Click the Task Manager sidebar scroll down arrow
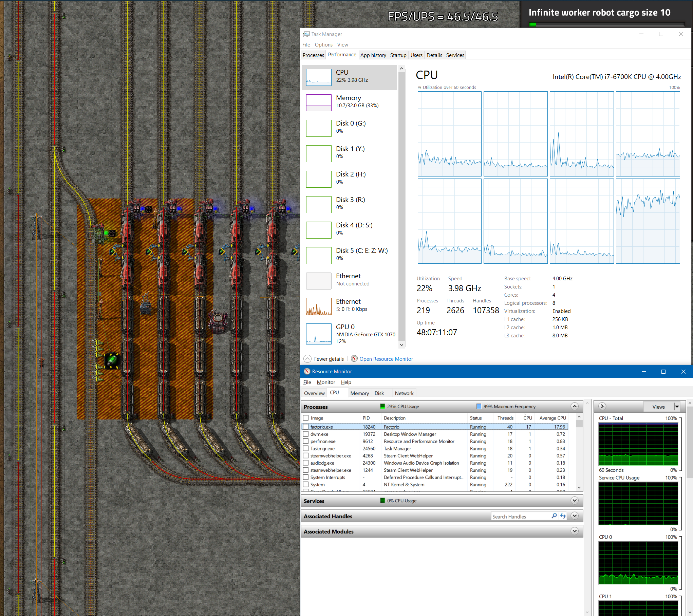693x616 pixels. pos(401,345)
